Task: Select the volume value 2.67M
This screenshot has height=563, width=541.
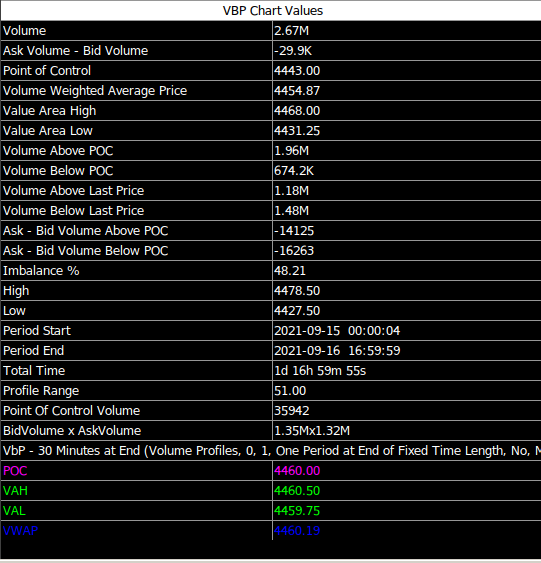Action: (292, 31)
